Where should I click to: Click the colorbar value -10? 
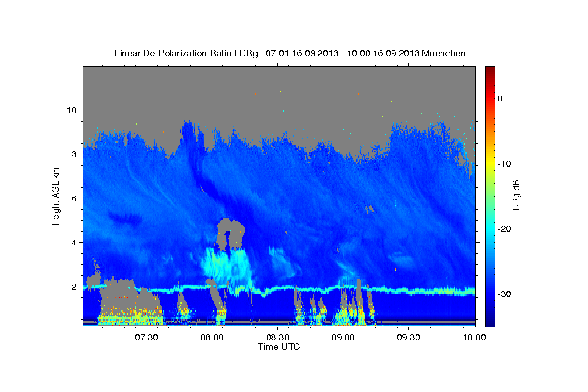click(505, 164)
